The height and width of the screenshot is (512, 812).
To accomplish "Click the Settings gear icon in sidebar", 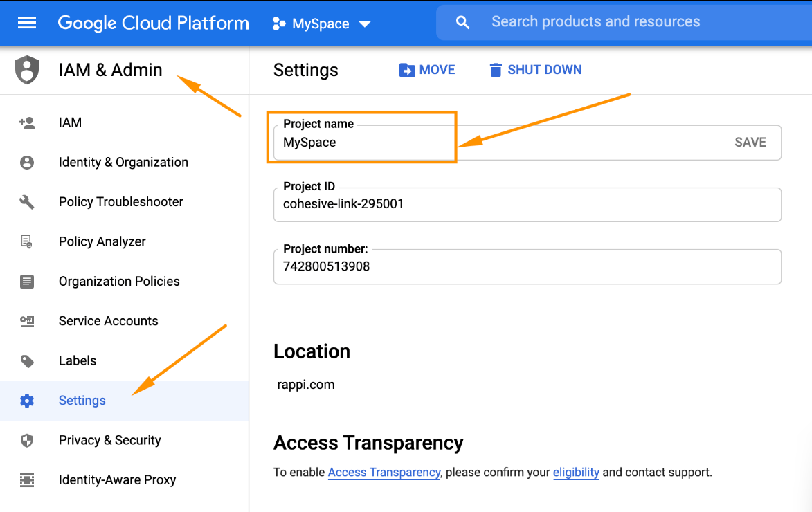I will pyautogui.click(x=27, y=401).
